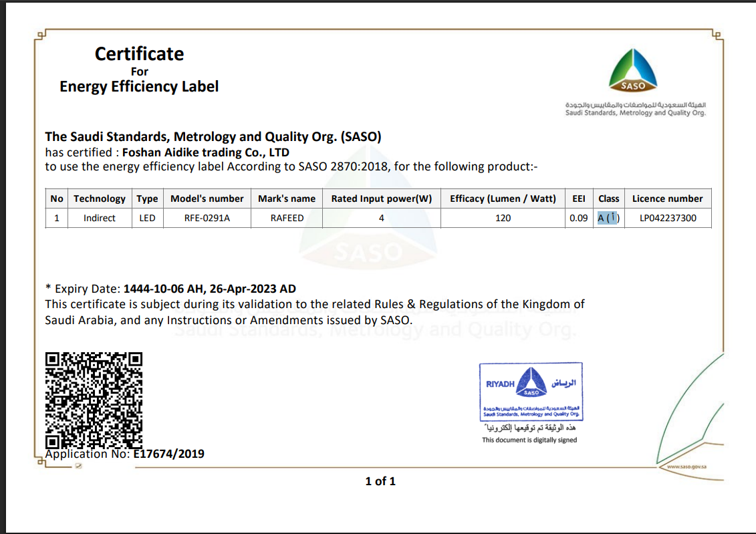Click the 'RAFEED' mark name cell
Viewport: 756px width, 534px height.
[286, 218]
